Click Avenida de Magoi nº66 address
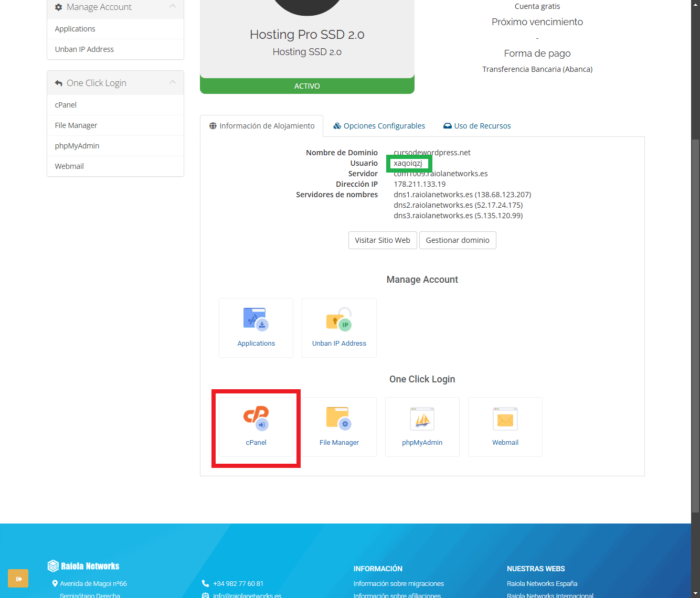Viewport: 700px width, 598px height. [x=93, y=584]
